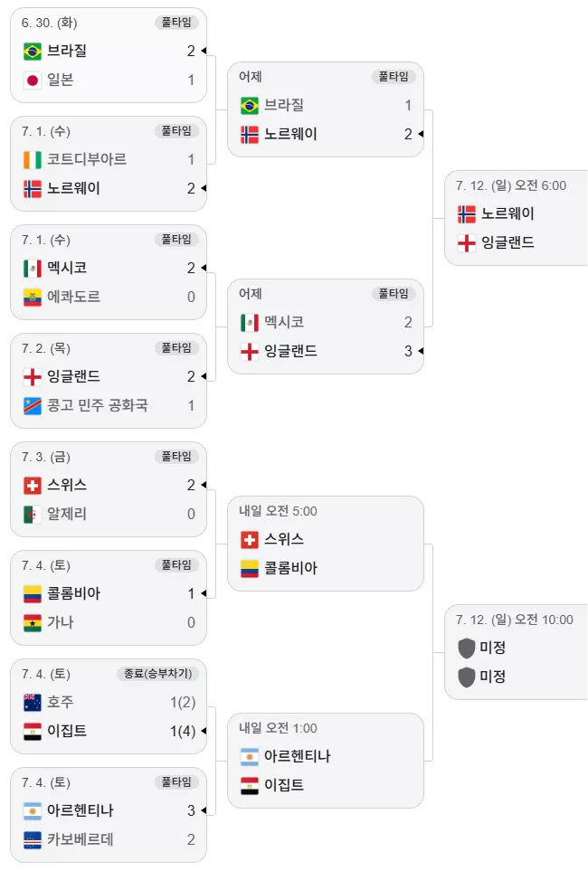Click the DR Congo flag icon

tap(33, 405)
